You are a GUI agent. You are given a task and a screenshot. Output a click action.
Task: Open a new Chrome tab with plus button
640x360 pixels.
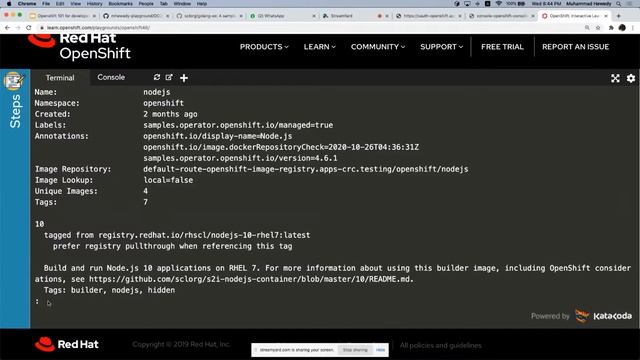point(618,16)
